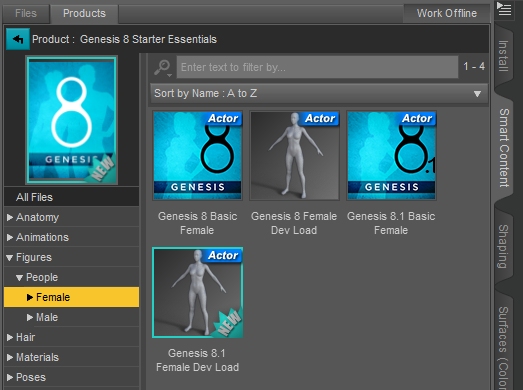Image resolution: width=523 pixels, height=390 pixels.
Task: Expand the Male subcategory arrow
Action: pyautogui.click(x=30, y=317)
